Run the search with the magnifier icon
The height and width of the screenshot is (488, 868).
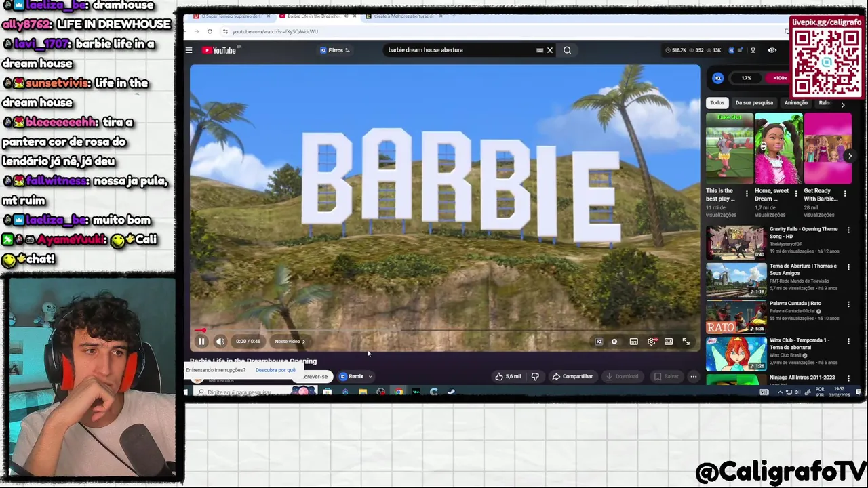(568, 50)
